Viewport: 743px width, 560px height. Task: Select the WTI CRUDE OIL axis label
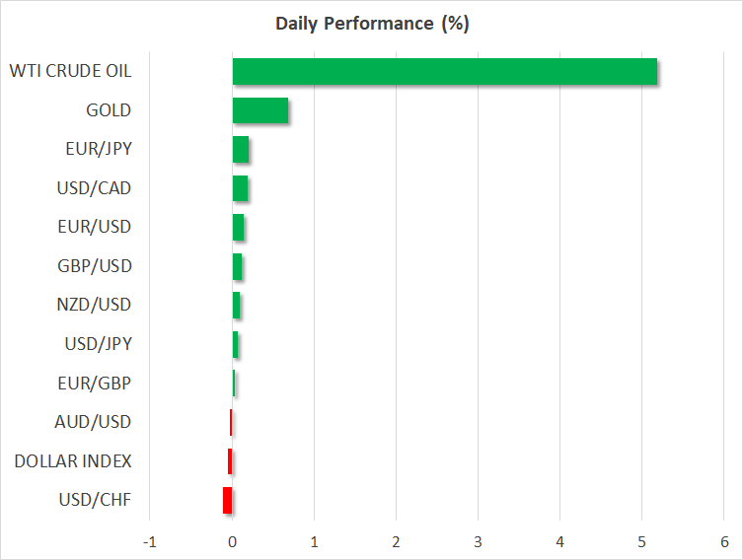coord(70,72)
